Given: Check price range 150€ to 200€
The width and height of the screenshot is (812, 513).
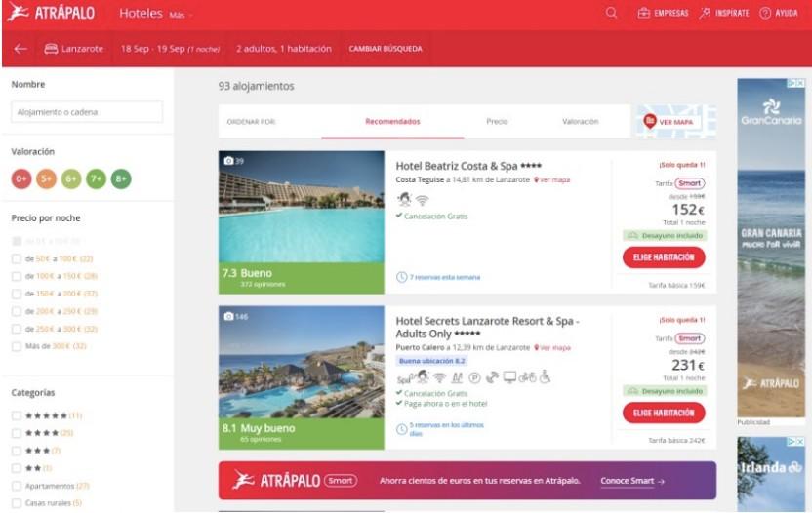Looking at the screenshot, I should [x=17, y=294].
